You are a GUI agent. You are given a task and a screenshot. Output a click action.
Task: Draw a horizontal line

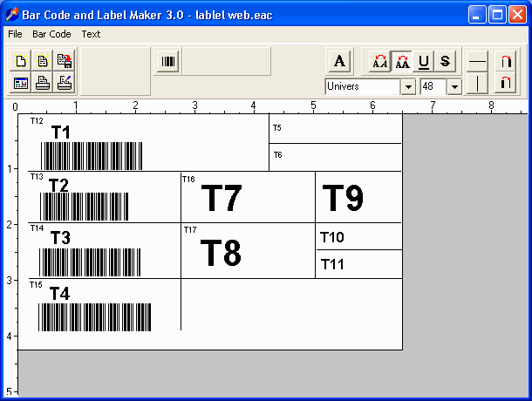(x=477, y=61)
